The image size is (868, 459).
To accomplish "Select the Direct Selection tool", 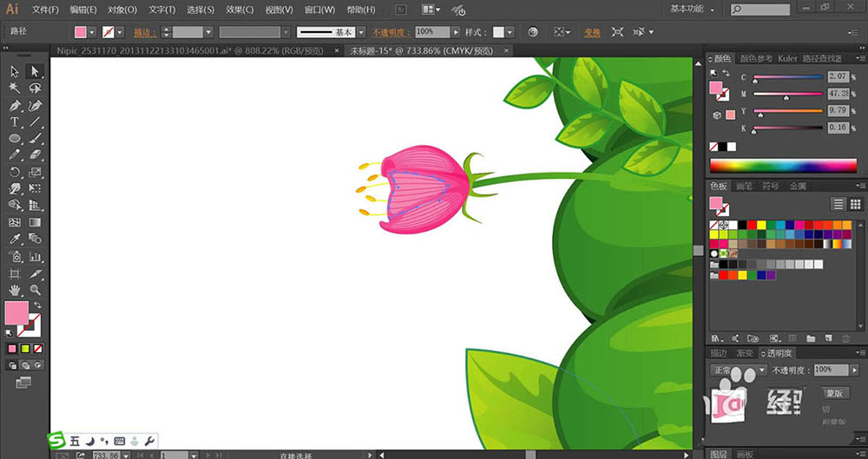I will coord(35,71).
